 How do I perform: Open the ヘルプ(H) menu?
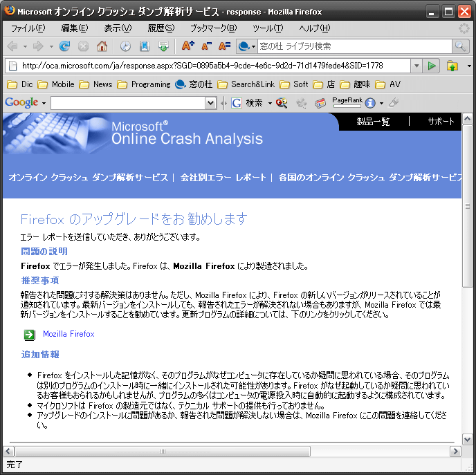click(315, 28)
